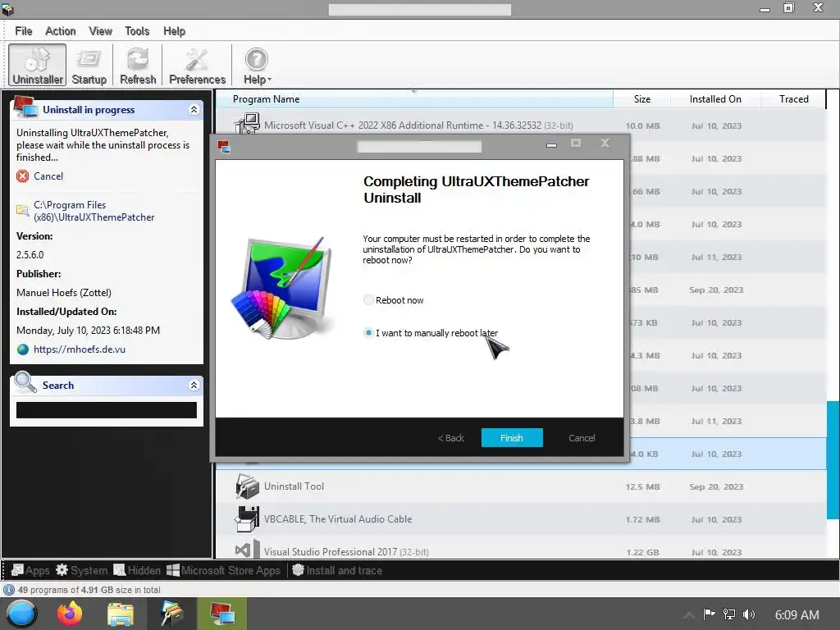Image resolution: width=840 pixels, height=630 pixels.
Task: Open the Tools menu
Action: (x=137, y=31)
